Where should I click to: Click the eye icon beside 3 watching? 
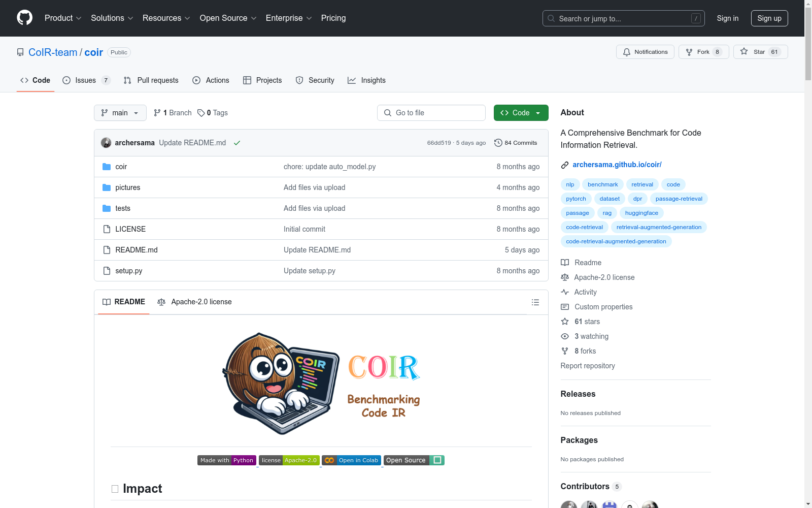tap(565, 336)
